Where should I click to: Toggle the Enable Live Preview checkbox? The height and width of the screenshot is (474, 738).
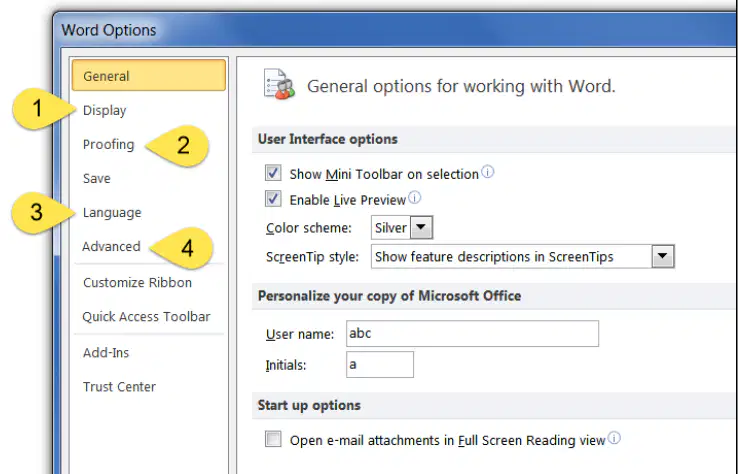[x=273, y=199]
